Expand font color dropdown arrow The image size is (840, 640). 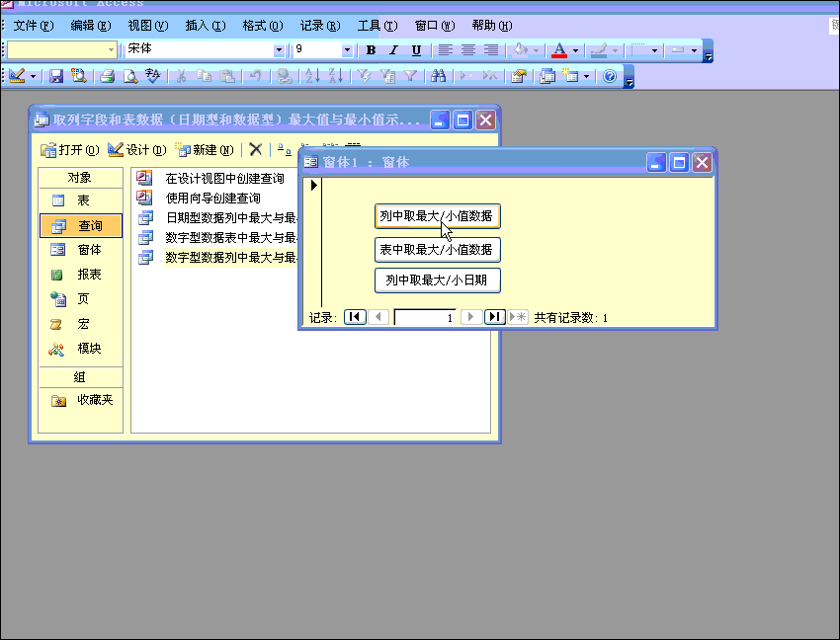click(x=576, y=51)
